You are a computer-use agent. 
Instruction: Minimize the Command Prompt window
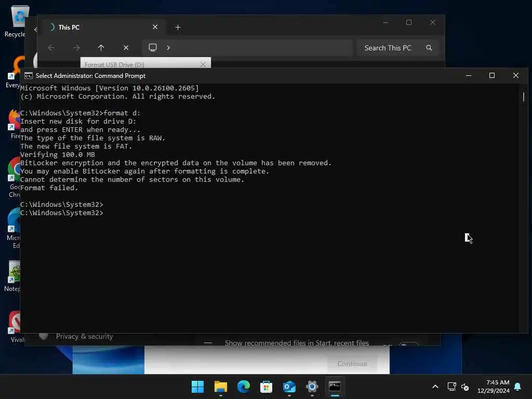tap(469, 76)
